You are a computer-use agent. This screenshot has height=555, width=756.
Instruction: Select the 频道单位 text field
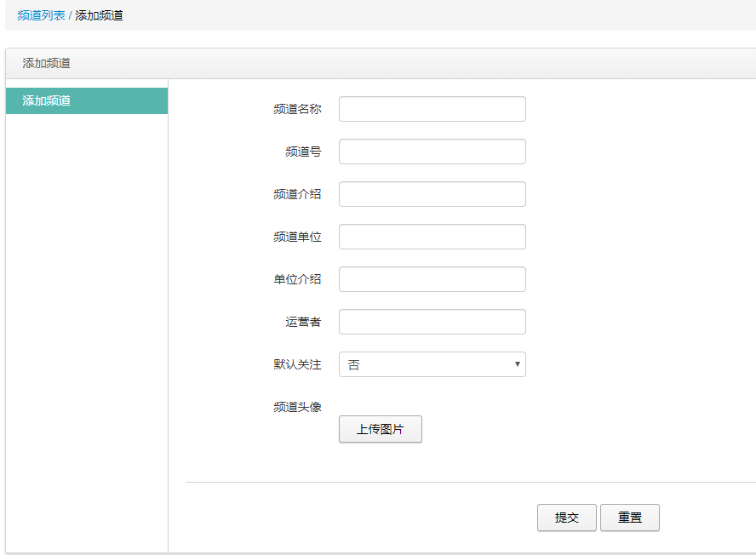point(432,237)
